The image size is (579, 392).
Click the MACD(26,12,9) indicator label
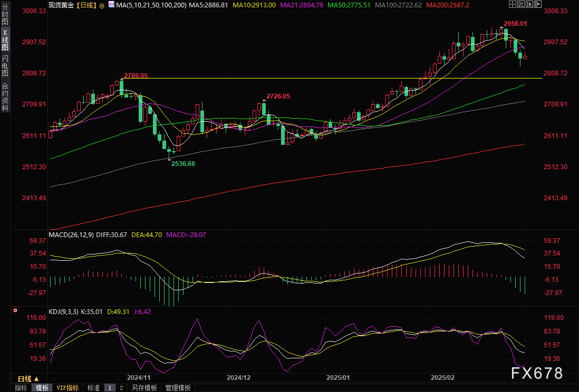click(x=71, y=234)
